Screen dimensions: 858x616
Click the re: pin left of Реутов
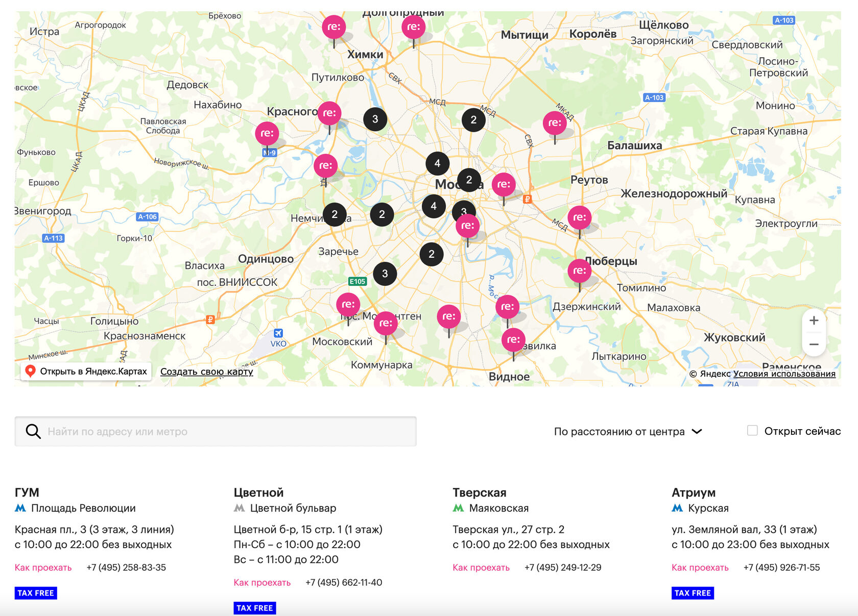(x=504, y=184)
